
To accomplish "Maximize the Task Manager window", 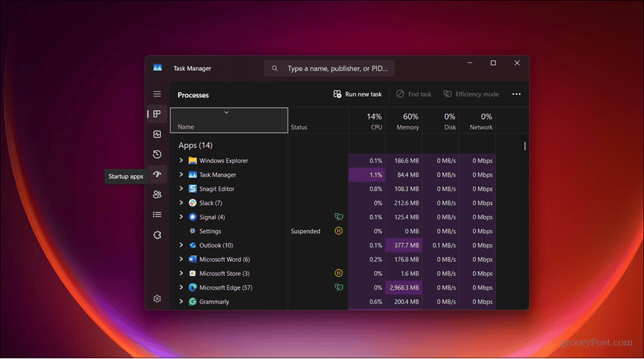I will click(x=493, y=63).
